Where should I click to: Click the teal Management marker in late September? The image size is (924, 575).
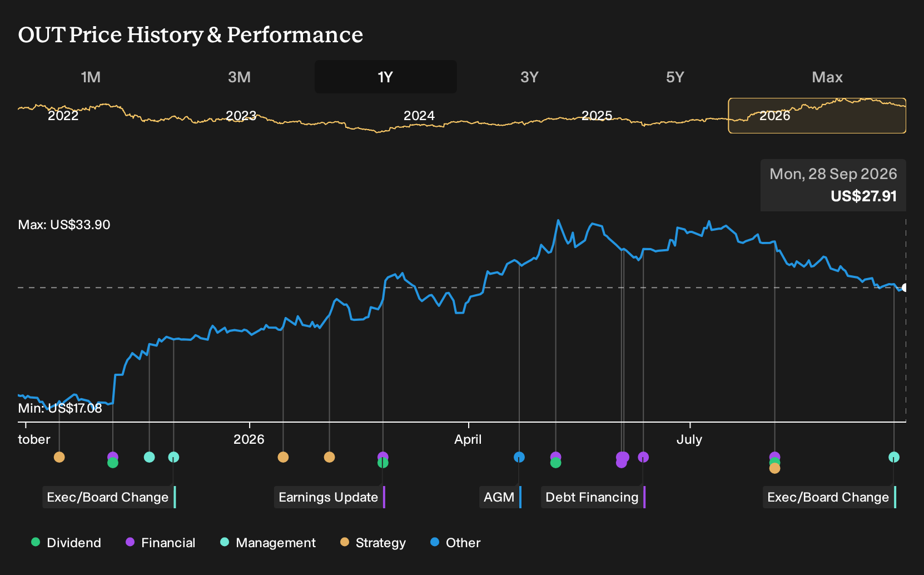click(x=894, y=457)
